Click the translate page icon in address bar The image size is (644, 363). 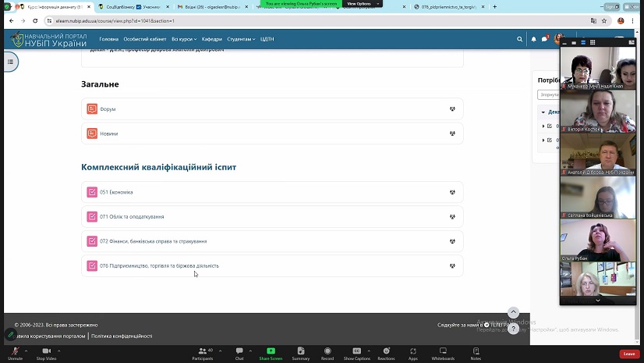point(593,20)
